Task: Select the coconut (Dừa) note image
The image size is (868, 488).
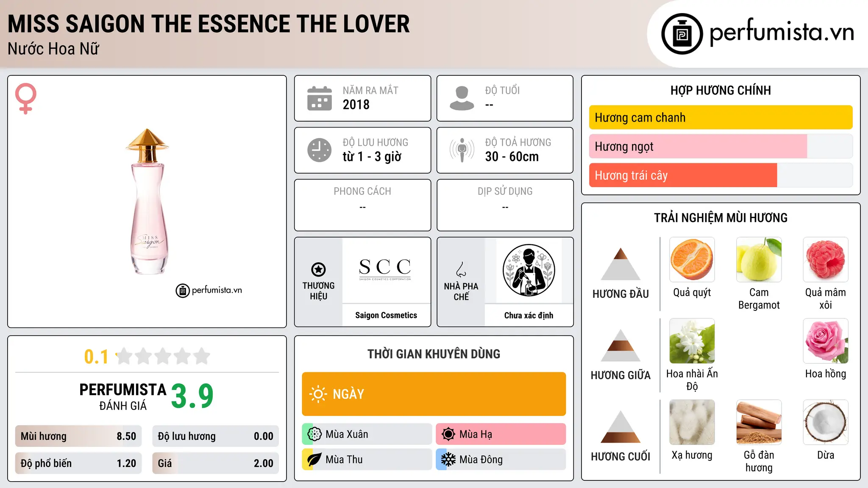Action: (x=826, y=422)
